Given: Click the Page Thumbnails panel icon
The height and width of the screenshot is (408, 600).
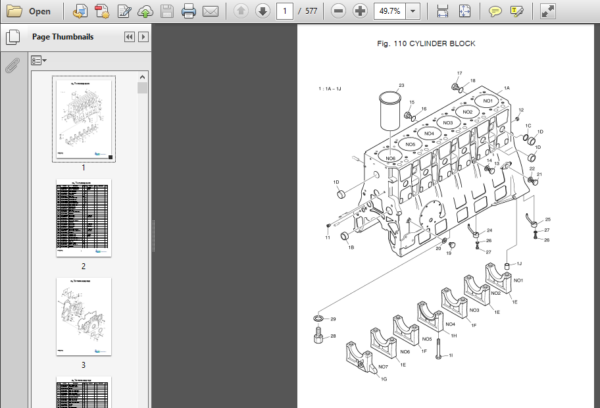Looking at the screenshot, I should 13,37.
